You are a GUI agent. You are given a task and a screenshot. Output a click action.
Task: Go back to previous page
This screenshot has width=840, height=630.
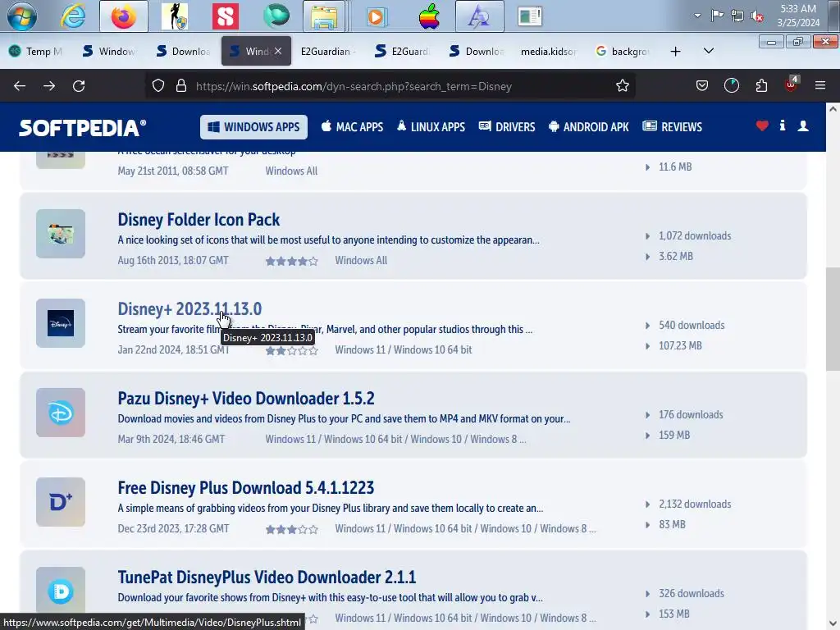[20, 85]
